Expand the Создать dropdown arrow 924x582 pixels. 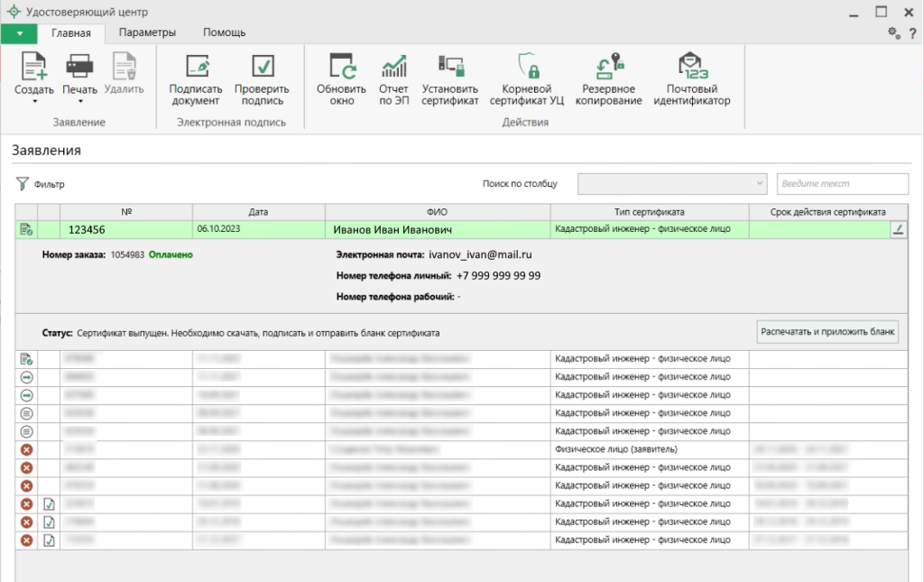tap(33, 101)
